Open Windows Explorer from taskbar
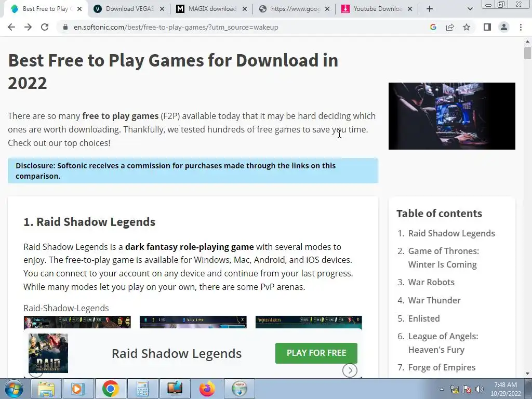The height and width of the screenshot is (399, 532). coord(46,389)
